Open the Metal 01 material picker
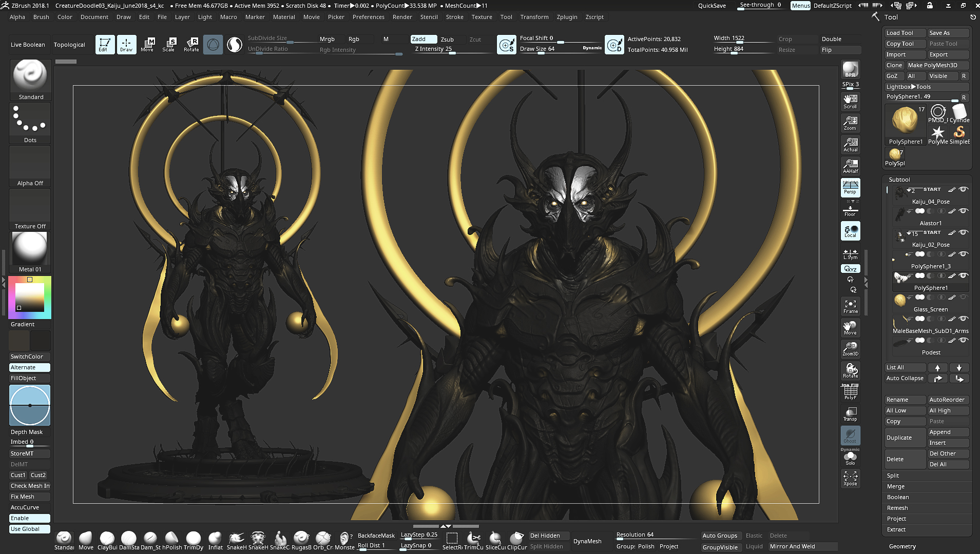Viewport: 980px width, 554px height. pyautogui.click(x=30, y=252)
